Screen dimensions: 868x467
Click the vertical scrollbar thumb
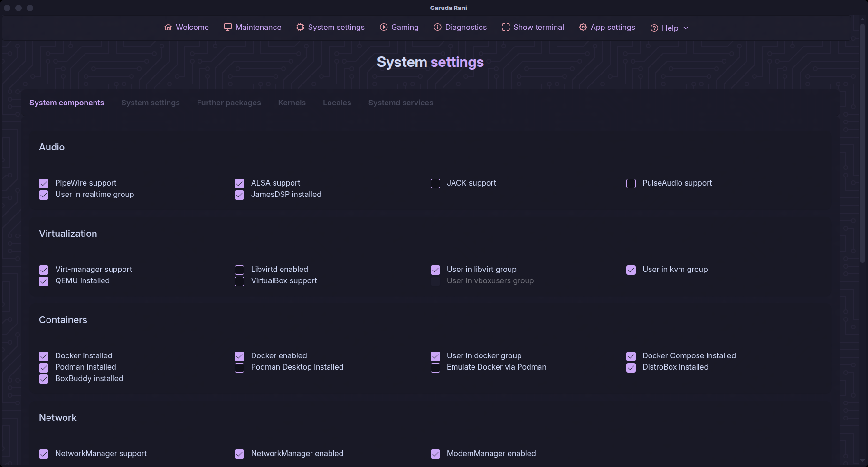click(x=863, y=142)
